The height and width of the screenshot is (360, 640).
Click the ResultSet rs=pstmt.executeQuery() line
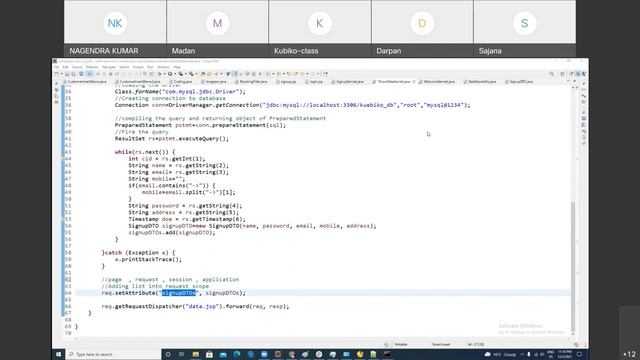coord(171,138)
